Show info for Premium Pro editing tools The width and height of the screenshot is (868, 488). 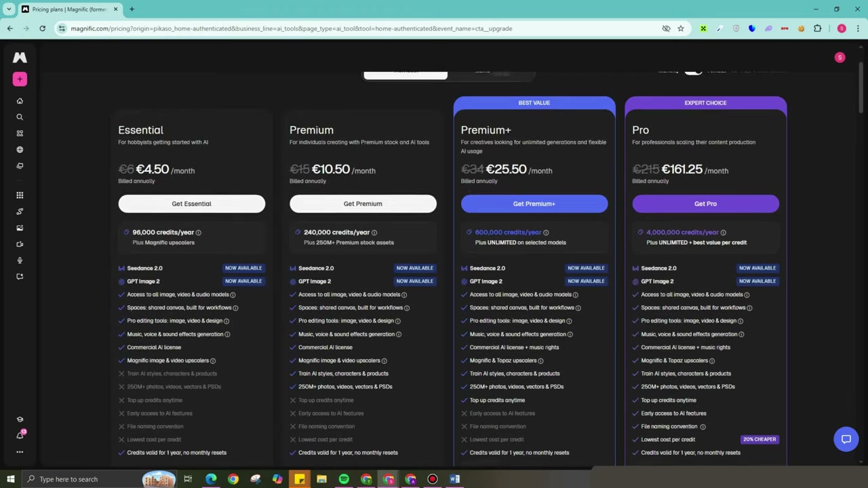pyautogui.click(x=397, y=321)
